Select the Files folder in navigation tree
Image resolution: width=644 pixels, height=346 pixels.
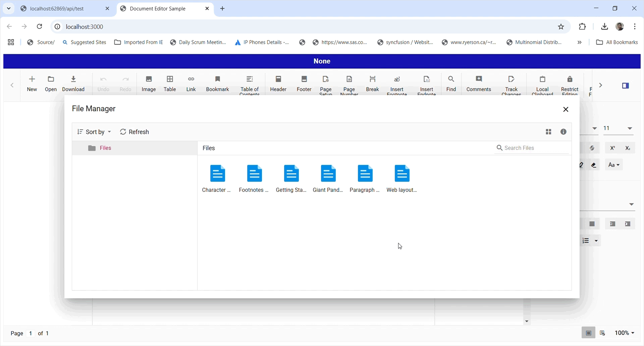point(105,148)
